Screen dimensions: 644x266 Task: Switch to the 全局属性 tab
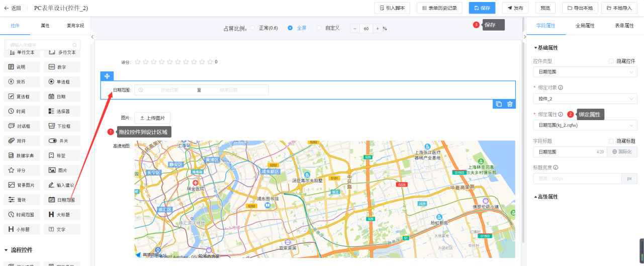[585, 25]
